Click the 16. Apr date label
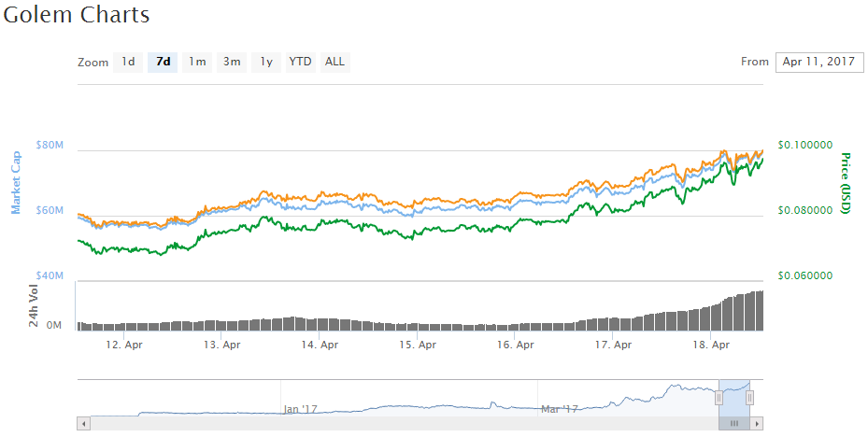Viewport: 868px width, 437px height. [516, 345]
